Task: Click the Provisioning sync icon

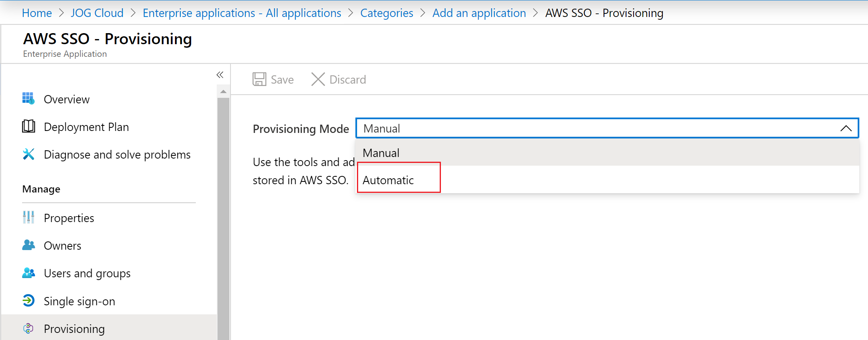Action: coord(28,328)
